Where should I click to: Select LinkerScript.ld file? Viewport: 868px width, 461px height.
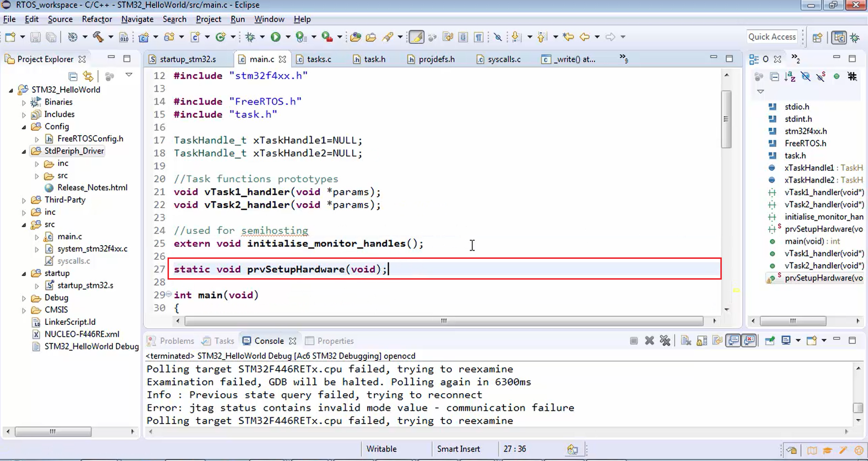[x=70, y=322]
